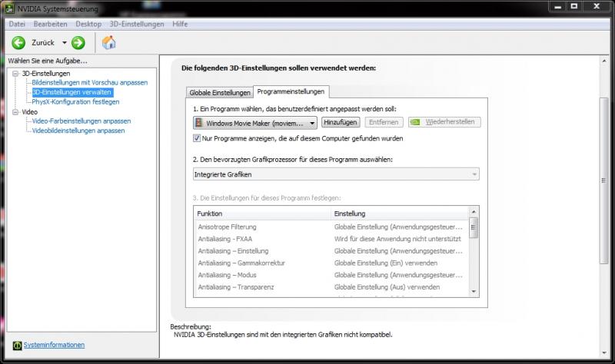The width and height of the screenshot is (615, 364).
Task: Click the Entfernen button
Action: pos(384,122)
